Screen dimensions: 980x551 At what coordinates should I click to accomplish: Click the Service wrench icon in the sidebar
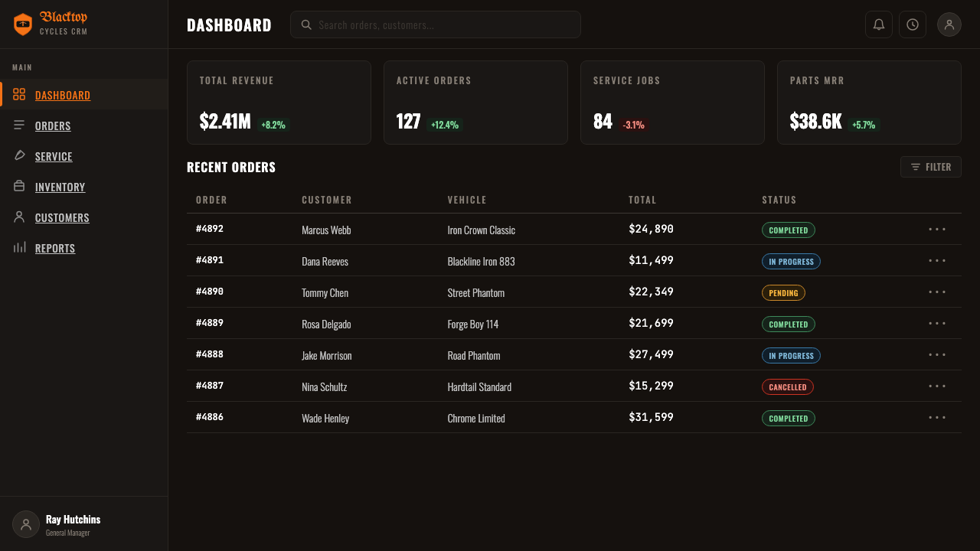19,155
